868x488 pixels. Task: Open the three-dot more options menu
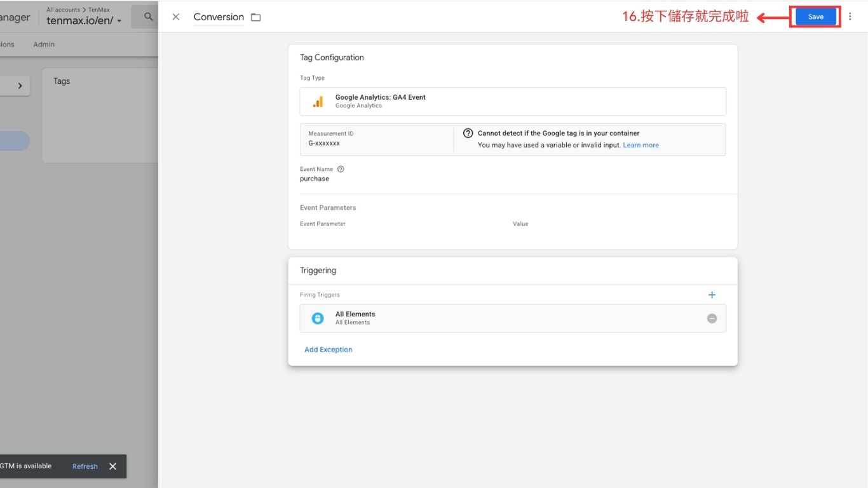pyautogui.click(x=850, y=17)
